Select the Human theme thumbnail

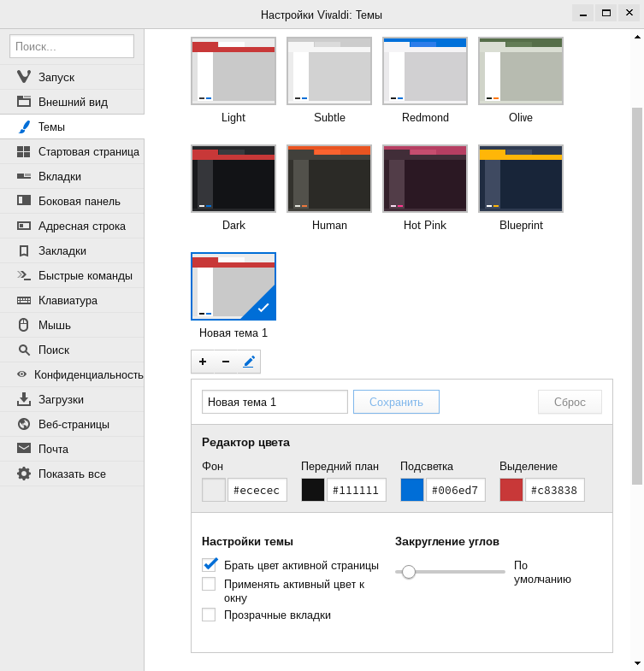tap(329, 179)
